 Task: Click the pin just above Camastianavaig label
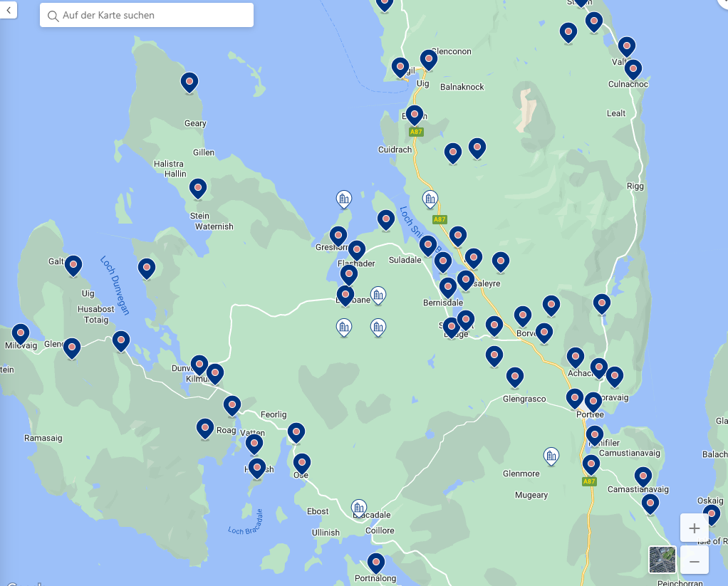643,478
